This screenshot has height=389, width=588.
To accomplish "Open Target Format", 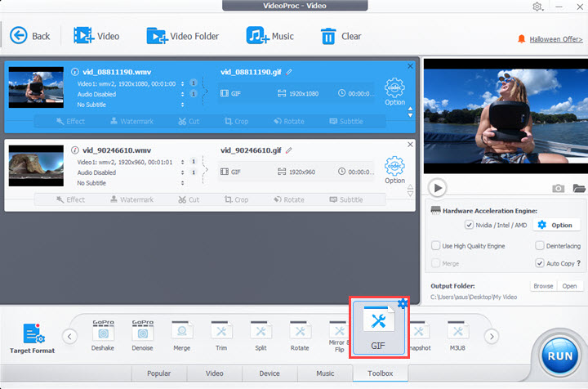I will (32, 338).
